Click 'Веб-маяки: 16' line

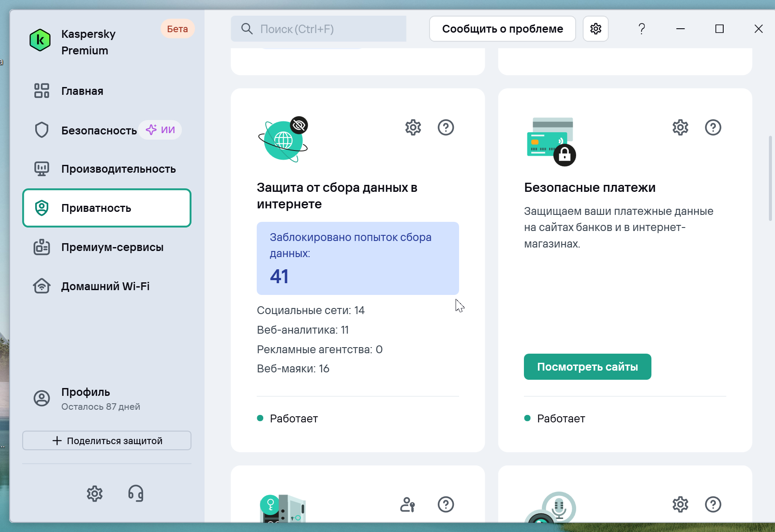[x=293, y=368]
